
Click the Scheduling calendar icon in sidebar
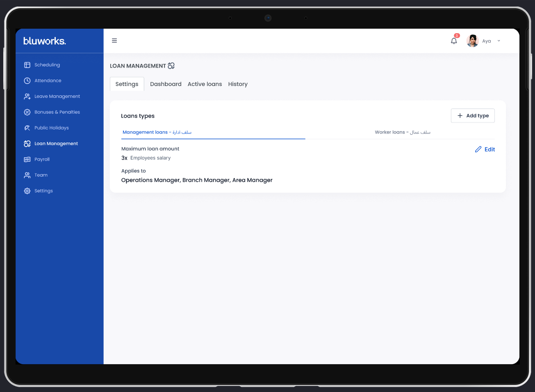pyautogui.click(x=27, y=65)
